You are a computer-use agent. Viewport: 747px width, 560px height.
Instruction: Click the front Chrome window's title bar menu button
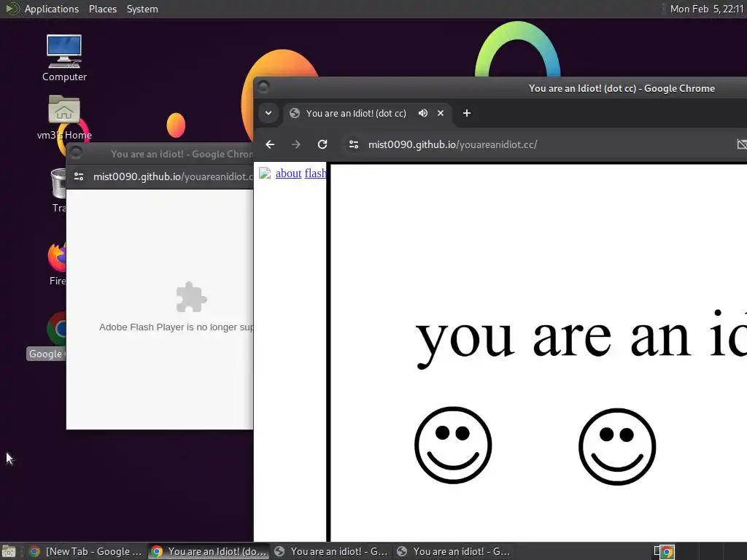[263, 87]
